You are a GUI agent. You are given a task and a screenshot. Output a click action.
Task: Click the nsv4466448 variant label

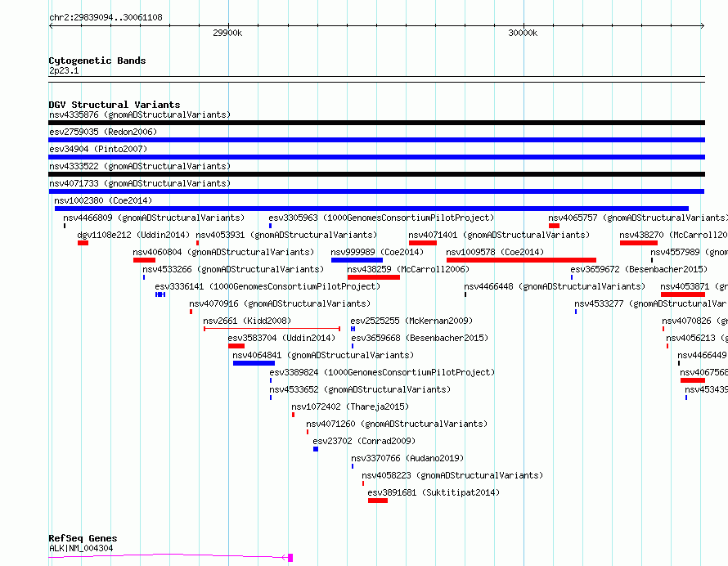coord(555,286)
